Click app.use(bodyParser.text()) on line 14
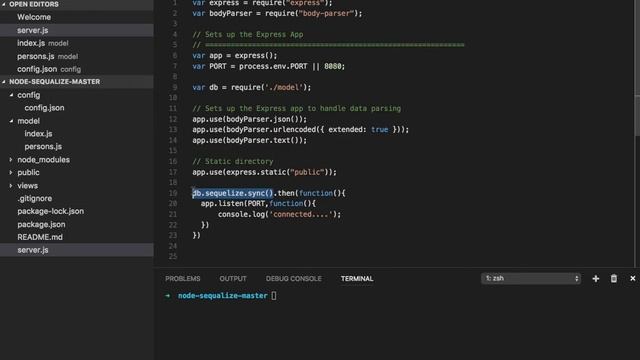 (249, 140)
